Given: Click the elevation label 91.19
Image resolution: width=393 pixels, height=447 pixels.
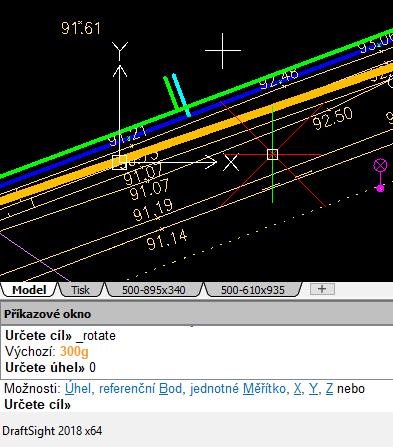Looking at the screenshot, I should click(153, 210).
